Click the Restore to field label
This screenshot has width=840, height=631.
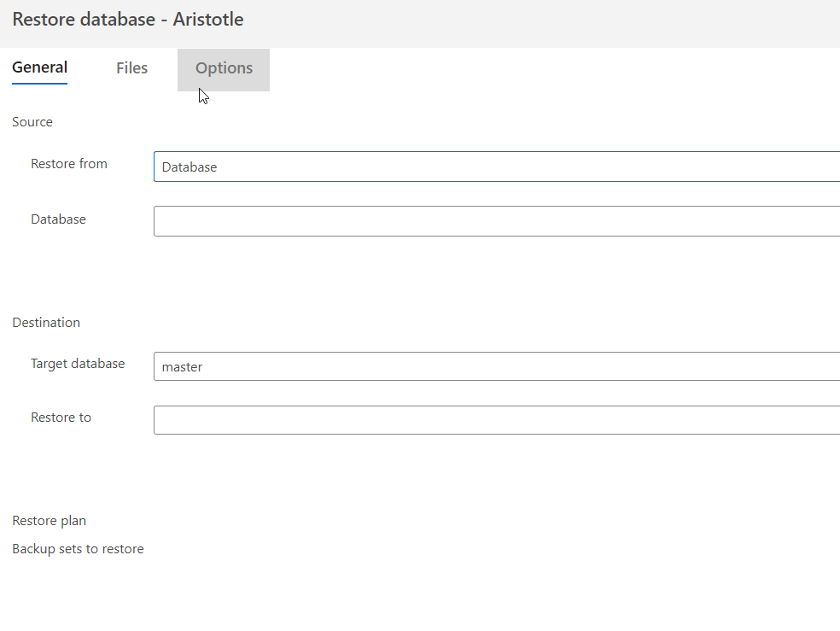tap(61, 418)
